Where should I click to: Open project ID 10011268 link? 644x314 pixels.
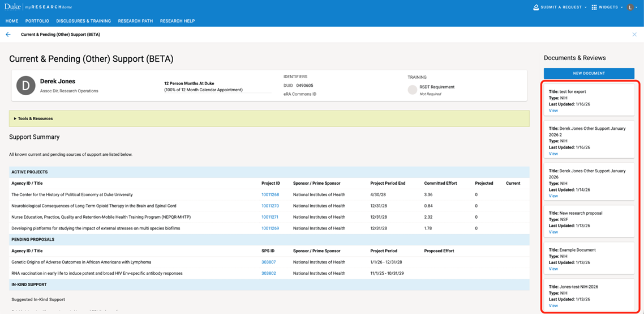tap(270, 194)
